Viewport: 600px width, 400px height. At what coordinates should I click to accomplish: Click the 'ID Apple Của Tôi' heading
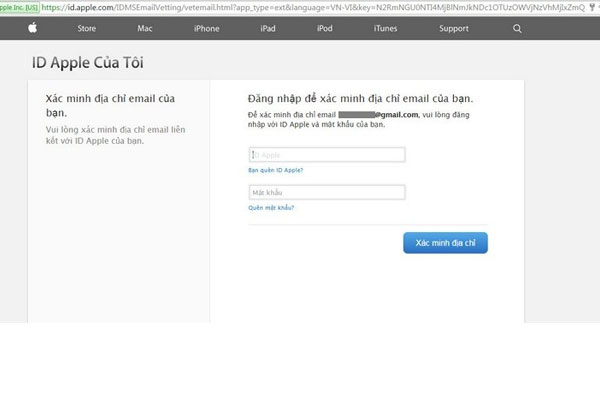coord(88,62)
